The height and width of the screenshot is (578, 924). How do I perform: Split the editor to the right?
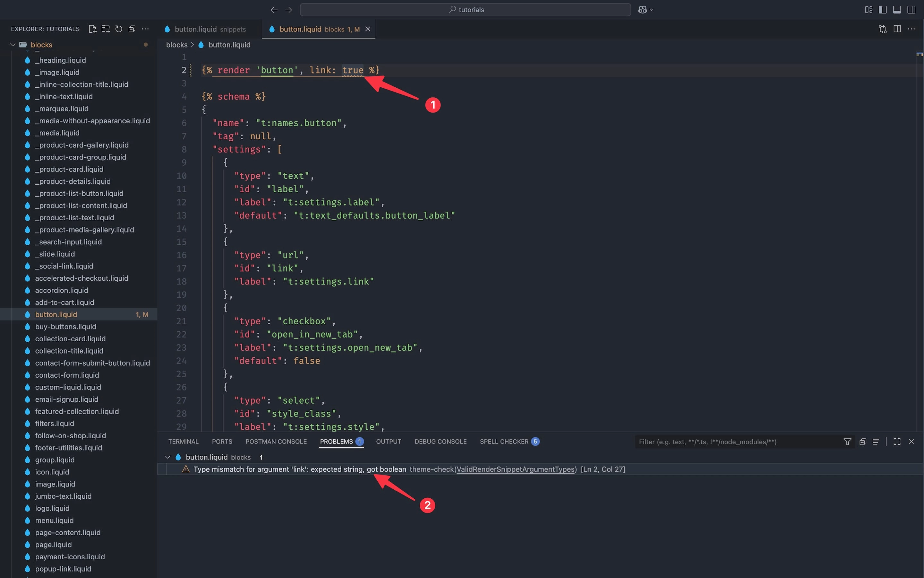[897, 29]
